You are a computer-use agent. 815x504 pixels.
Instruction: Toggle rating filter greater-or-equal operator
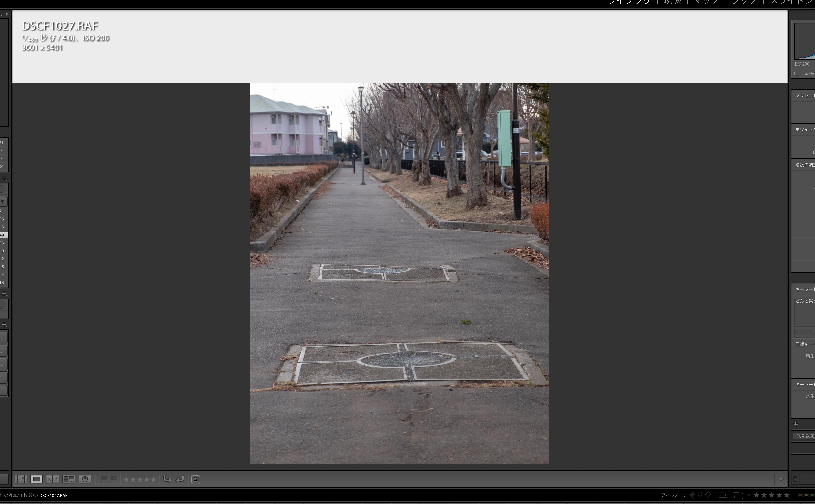click(749, 495)
